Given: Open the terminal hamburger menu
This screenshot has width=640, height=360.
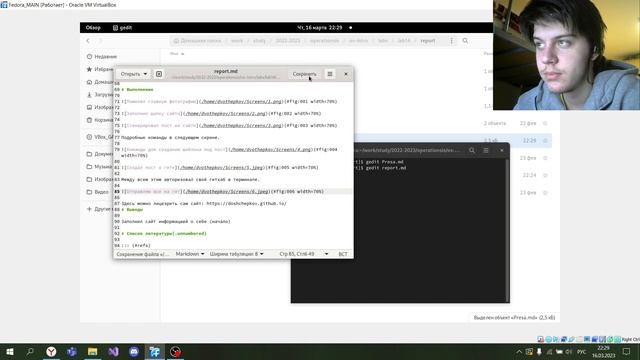Looking at the screenshot, I should click(x=486, y=150).
